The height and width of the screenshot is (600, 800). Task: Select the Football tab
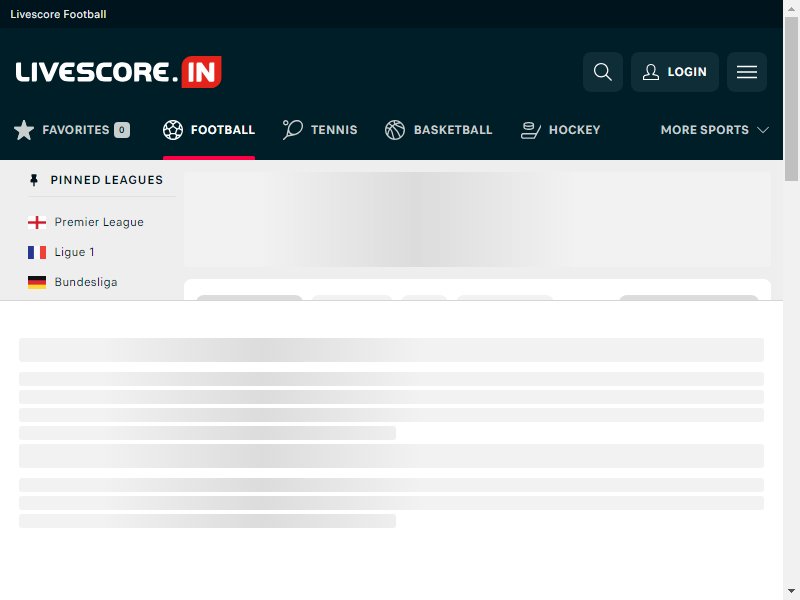(x=209, y=130)
